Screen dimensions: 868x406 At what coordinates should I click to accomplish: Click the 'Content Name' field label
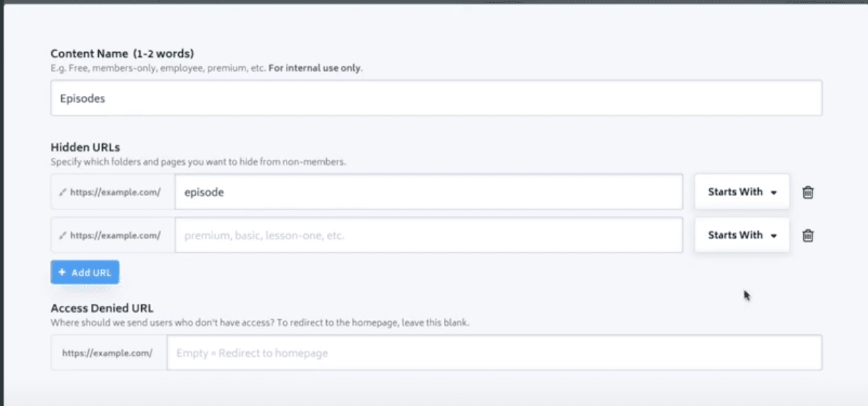(x=89, y=54)
